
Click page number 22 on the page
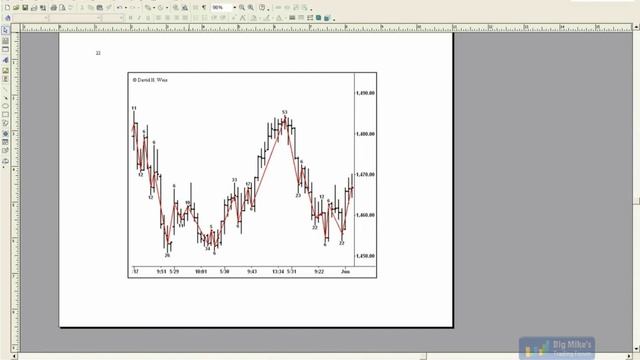98,53
